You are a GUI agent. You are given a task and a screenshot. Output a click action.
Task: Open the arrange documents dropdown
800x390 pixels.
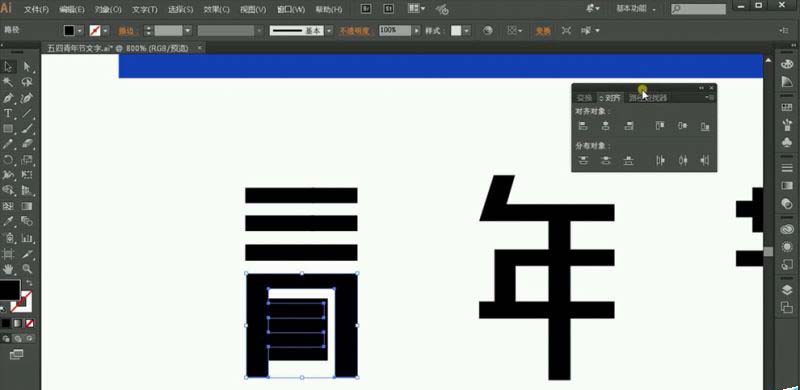click(417, 9)
